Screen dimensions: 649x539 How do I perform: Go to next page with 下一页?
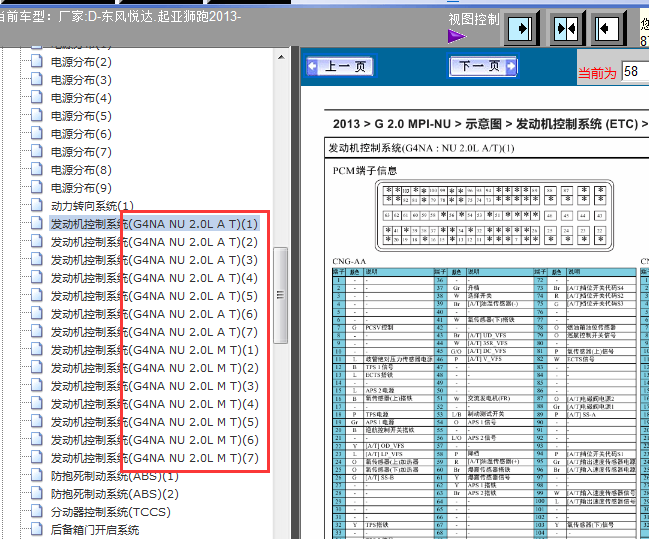click(483, 66)
